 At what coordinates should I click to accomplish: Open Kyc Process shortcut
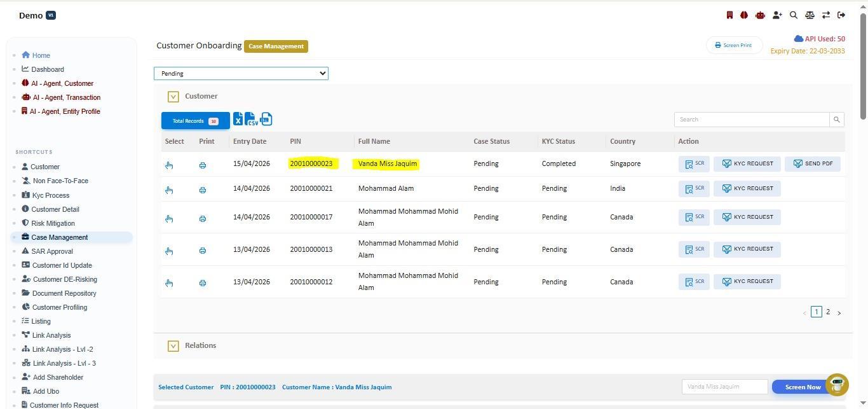point(45,195)
